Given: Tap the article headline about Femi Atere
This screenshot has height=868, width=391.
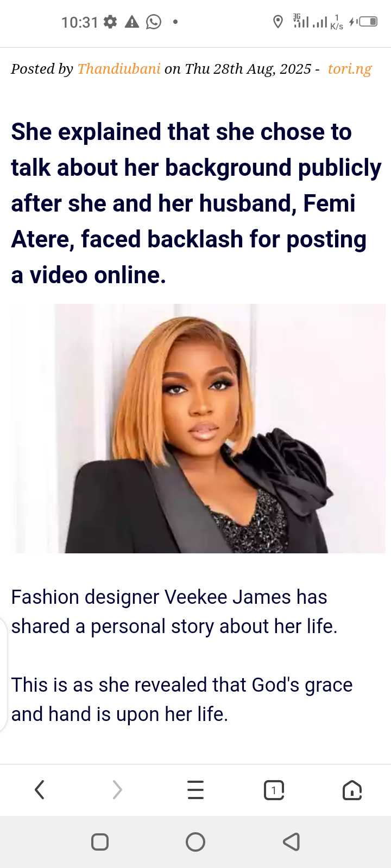Looking at the screenshot, I should click(196, 203).
